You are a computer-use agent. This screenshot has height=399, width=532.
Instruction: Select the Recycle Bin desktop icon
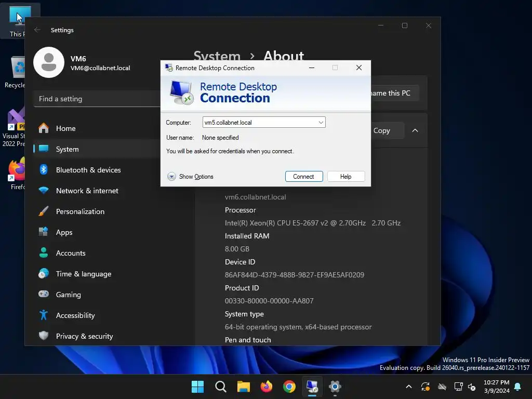point(15,72)
